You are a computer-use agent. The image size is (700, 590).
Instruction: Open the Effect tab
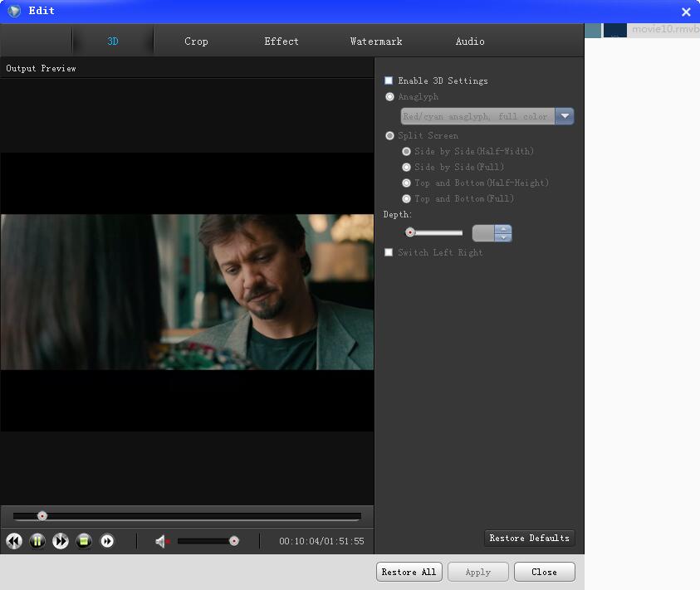(281, 41)
